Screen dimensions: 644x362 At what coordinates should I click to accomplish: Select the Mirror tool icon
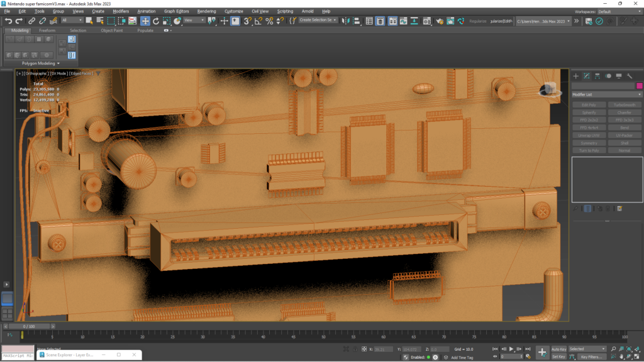click(x=345, y=21)
